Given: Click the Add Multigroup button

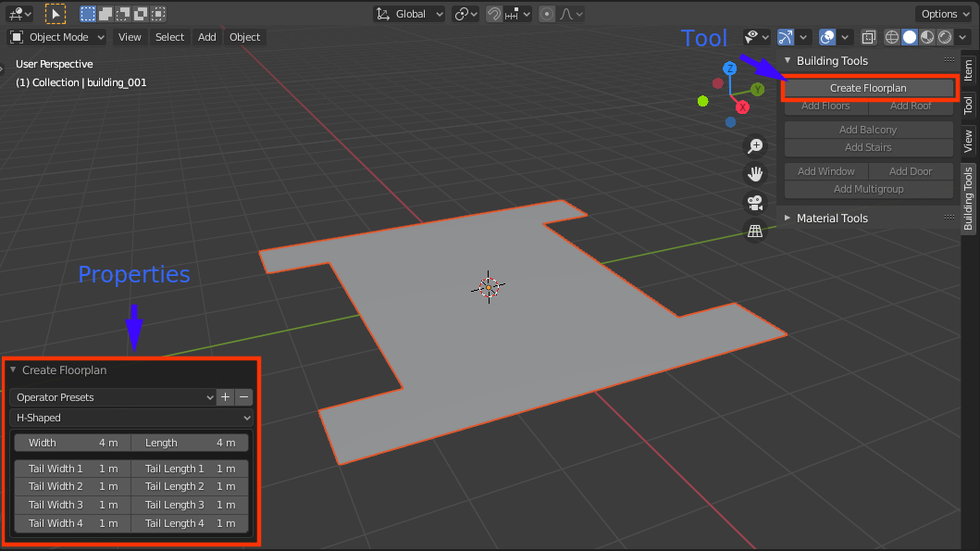Looking at the screenshot, I should pos(868,189).
